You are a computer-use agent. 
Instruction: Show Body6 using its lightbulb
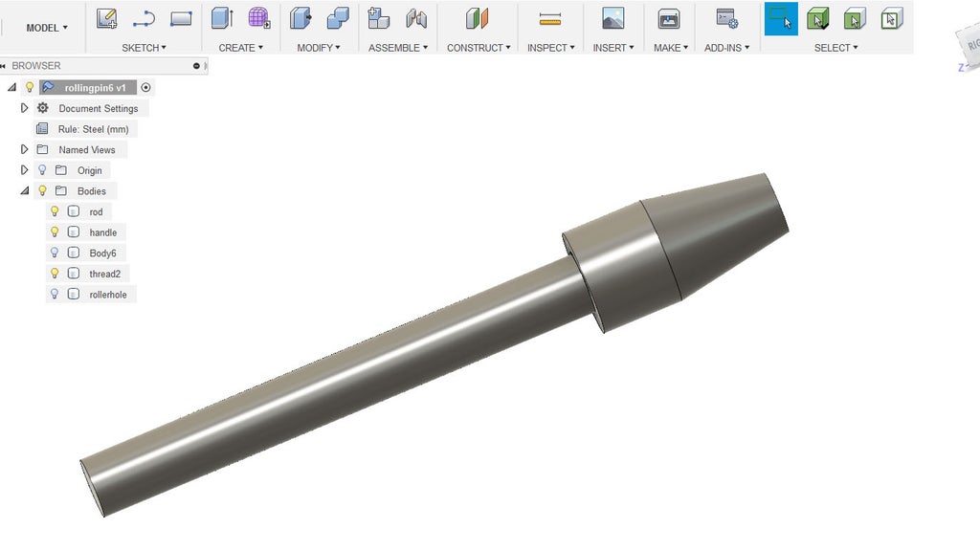[x=55, y=253]
